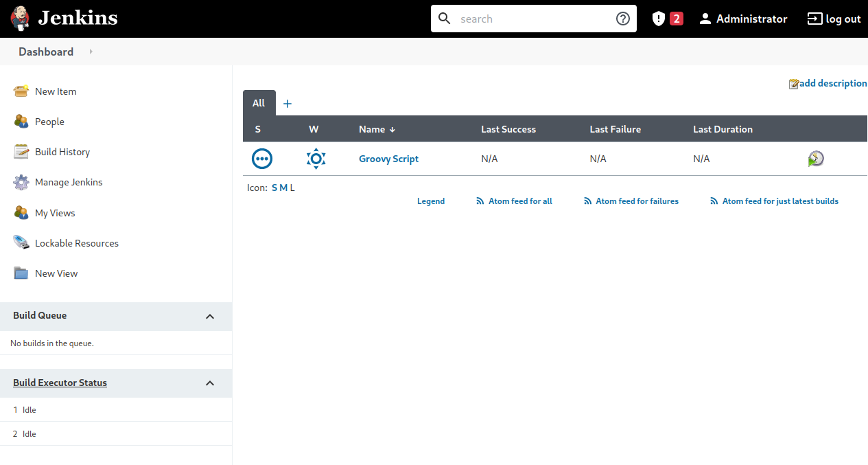
Task: Click the New Item icon in sidebar
Action: tap(21, 91)
